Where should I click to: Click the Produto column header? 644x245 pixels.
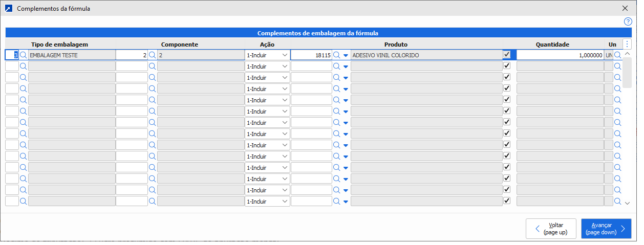click(396, 44)
